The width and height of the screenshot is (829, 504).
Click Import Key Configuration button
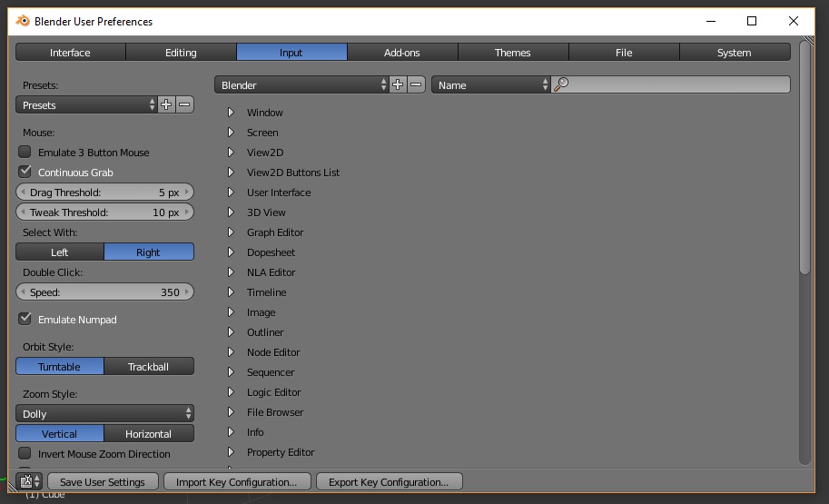pyautogui.click(x=237, y=482)
